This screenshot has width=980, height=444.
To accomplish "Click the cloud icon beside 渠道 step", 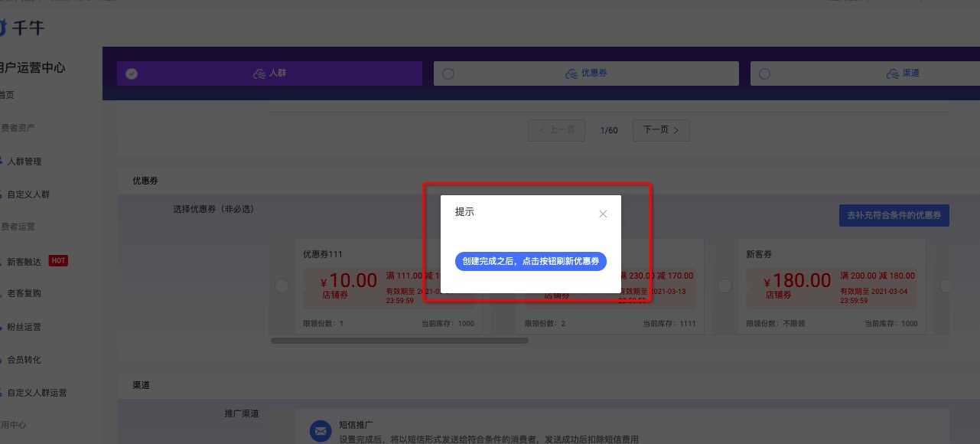I will pos(893,74).
